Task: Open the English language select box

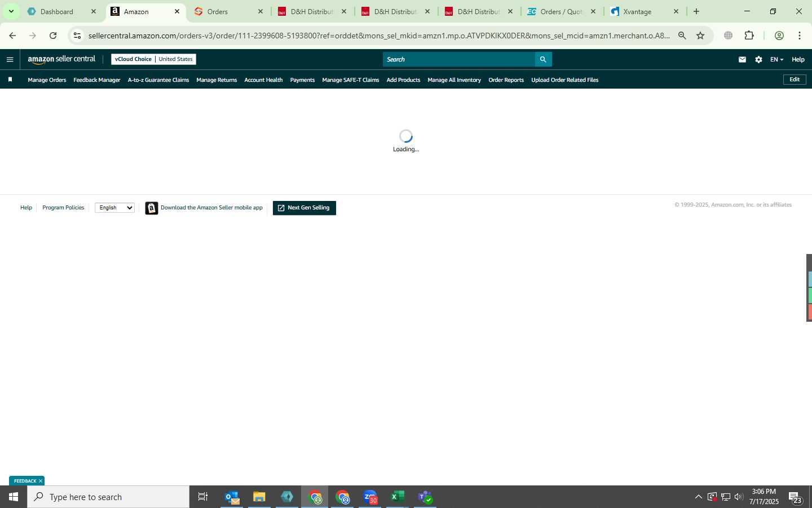Action: [x=114, y=208]
